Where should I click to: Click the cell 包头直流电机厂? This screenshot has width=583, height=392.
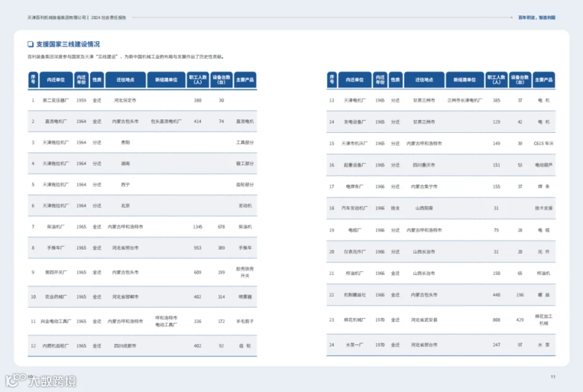166,122
